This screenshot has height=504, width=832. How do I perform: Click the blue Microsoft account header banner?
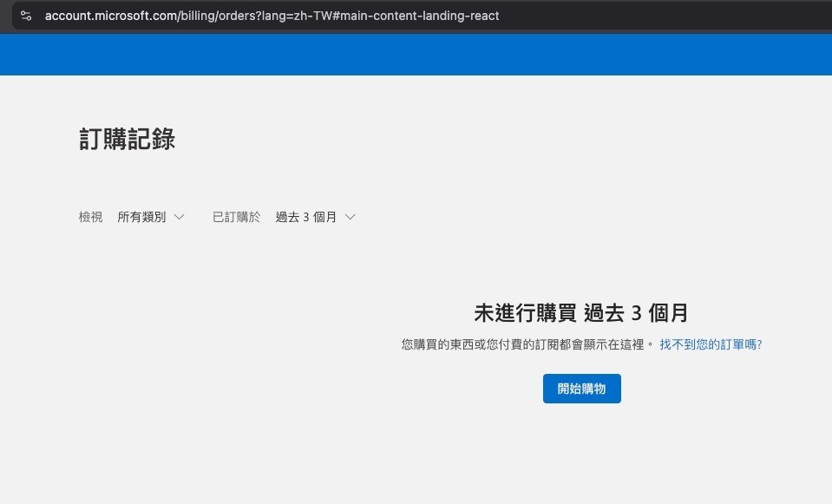pos(416,55)
